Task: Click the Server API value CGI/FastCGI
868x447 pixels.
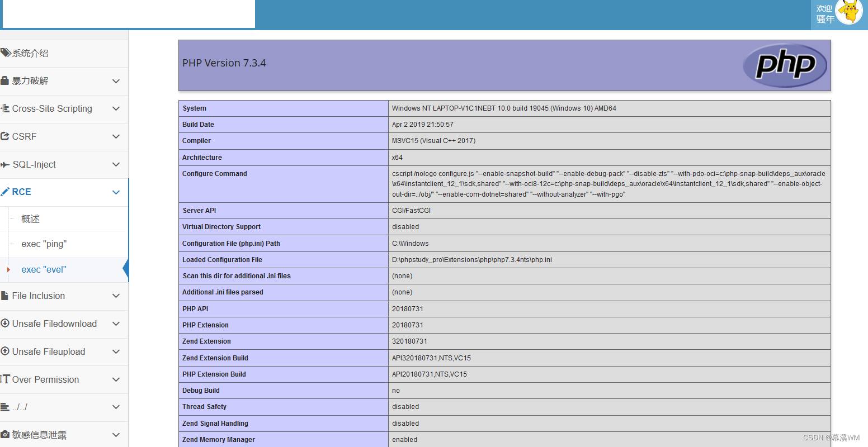Action: 411,211
